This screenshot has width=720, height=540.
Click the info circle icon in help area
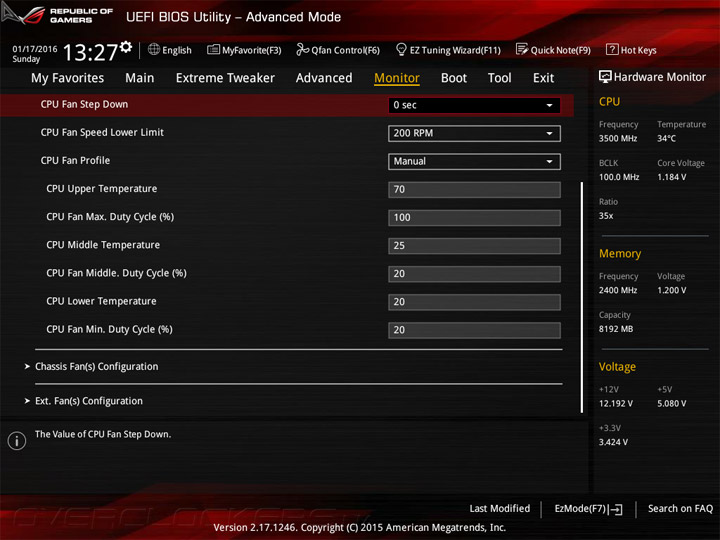tap(17, 441)
